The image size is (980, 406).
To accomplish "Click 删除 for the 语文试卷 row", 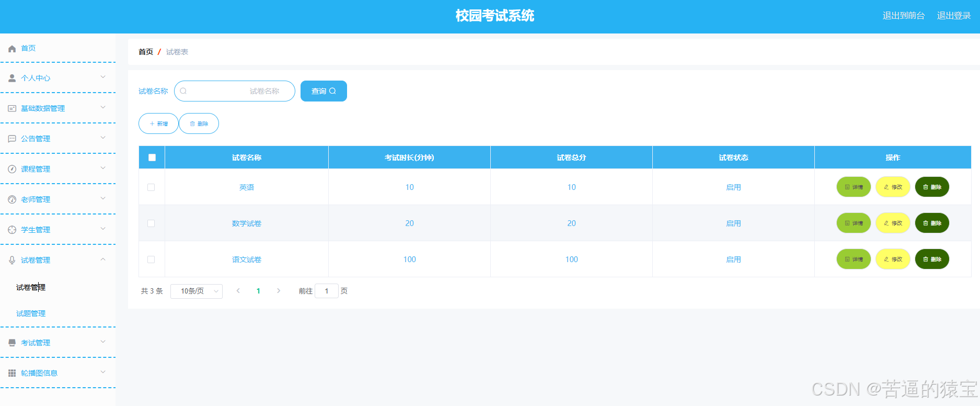I will pyautogui.click(x=932, y=259).
